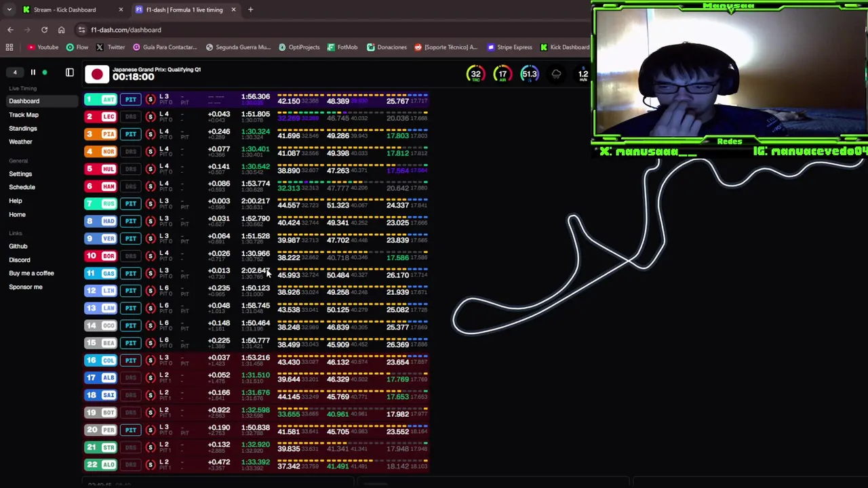
Task: Open the Github link
Action: (18, 246)
